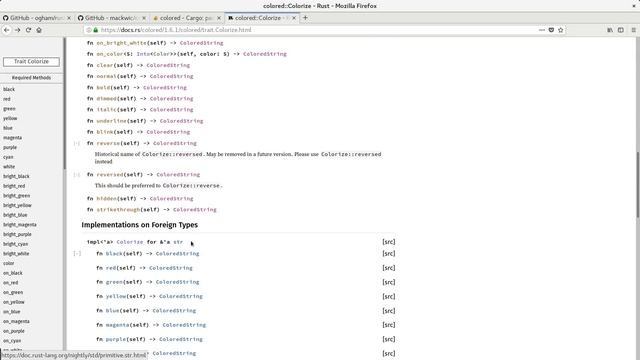Click the Trait Colorize sidebar button
The height and width of the screenshot is (360, 640).
31,62
